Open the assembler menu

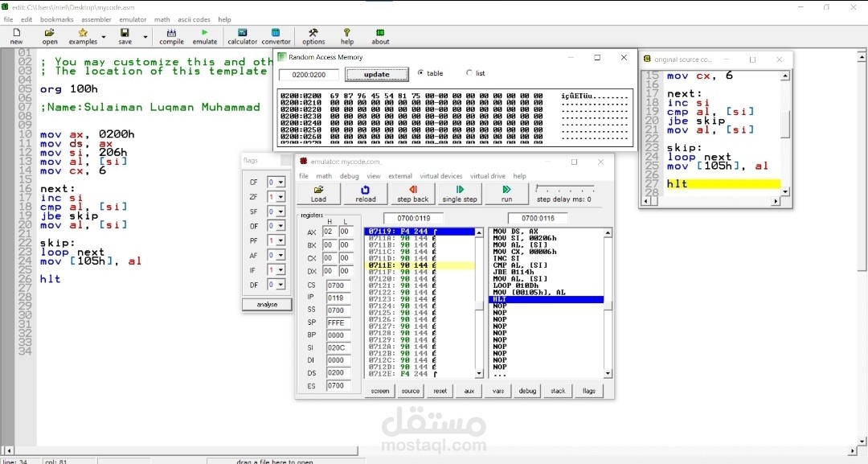96,19
